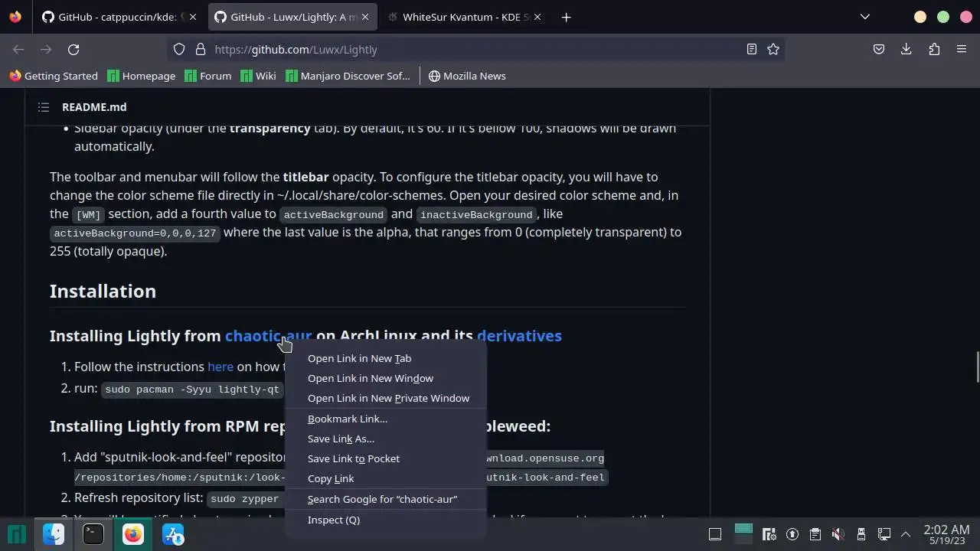The image size is (980, 551).
Task: Select Save Link As… menu entry
Action: pos(386,439)
